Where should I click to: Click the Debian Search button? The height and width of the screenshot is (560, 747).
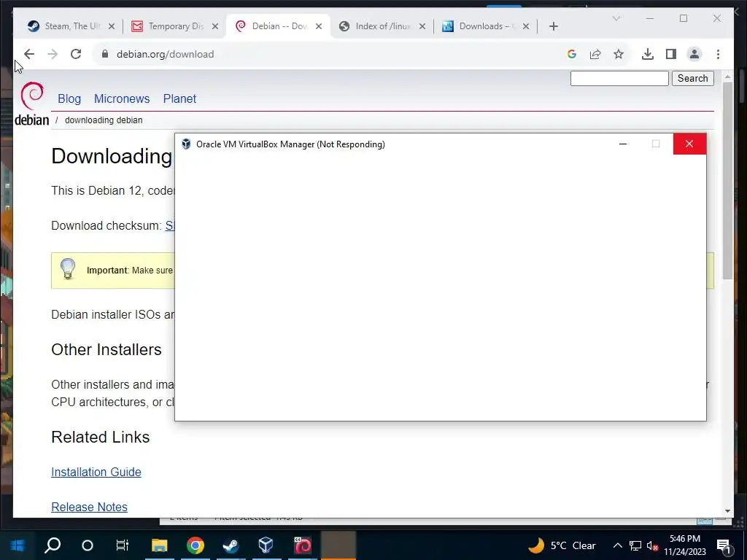click(693, 79)
